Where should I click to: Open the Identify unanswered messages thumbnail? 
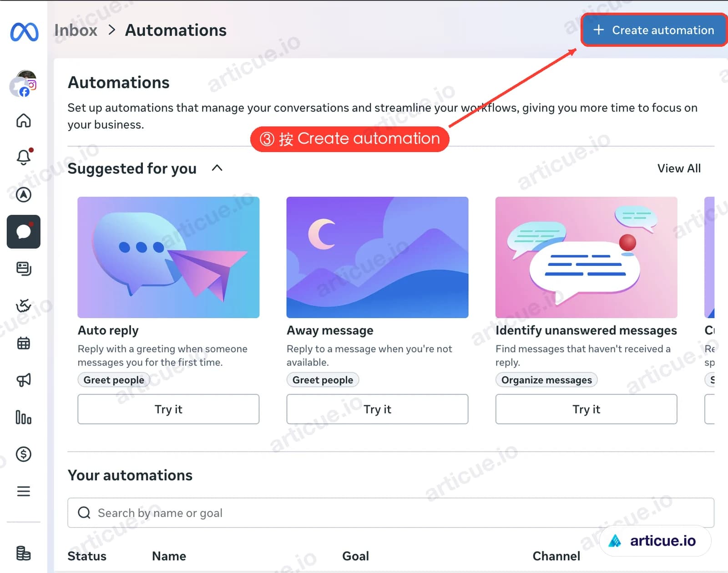click(586, 257)
